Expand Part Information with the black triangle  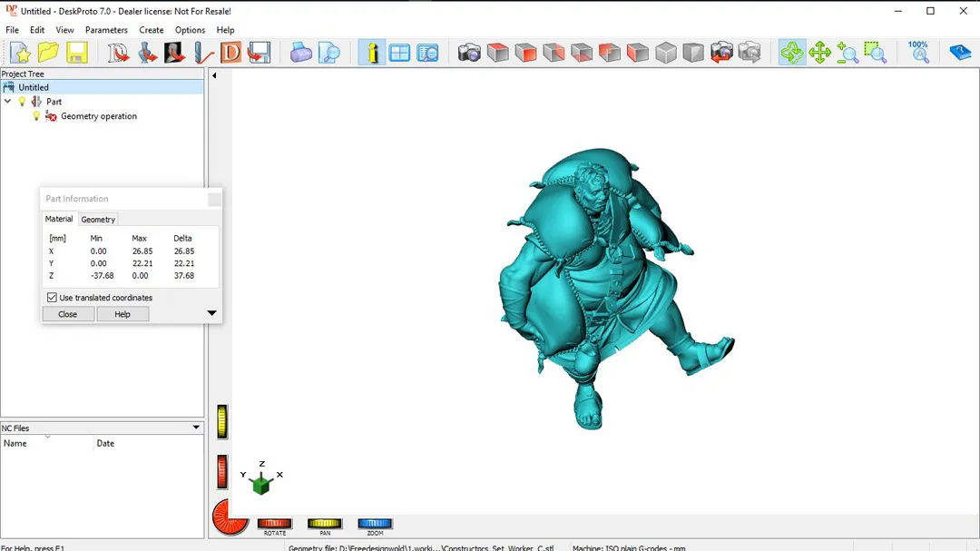click(x=211, y=312)
